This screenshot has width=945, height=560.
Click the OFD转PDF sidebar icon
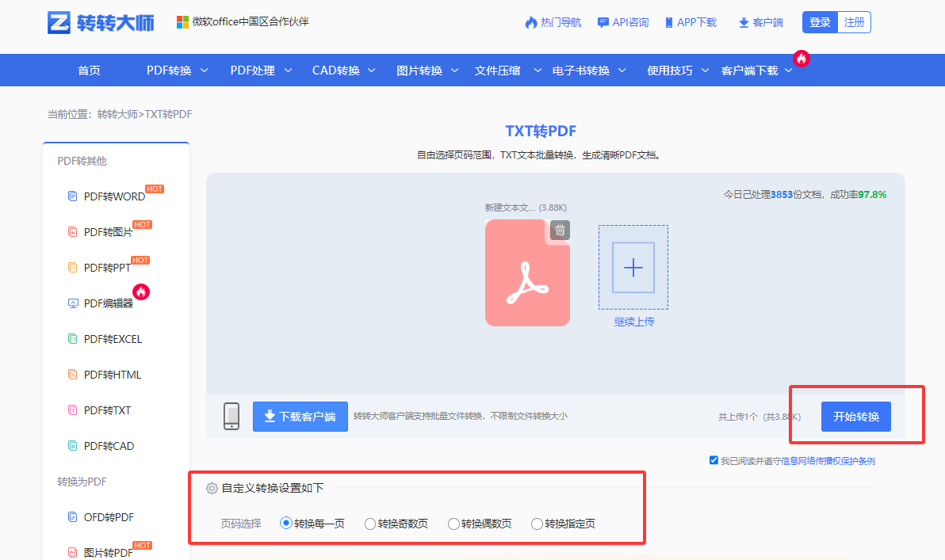tap(72, 516)
